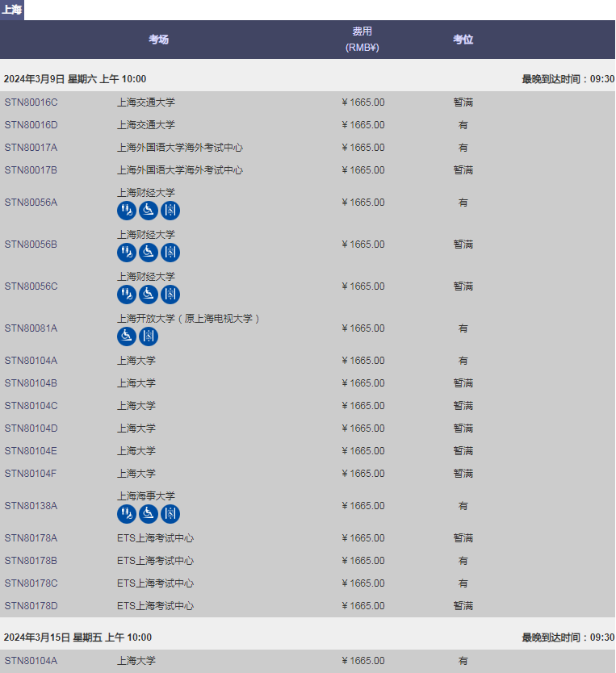The image size is (616, 673).
Task: Click the elevator icon under 上海海事大学
Action: click(170, 514)
